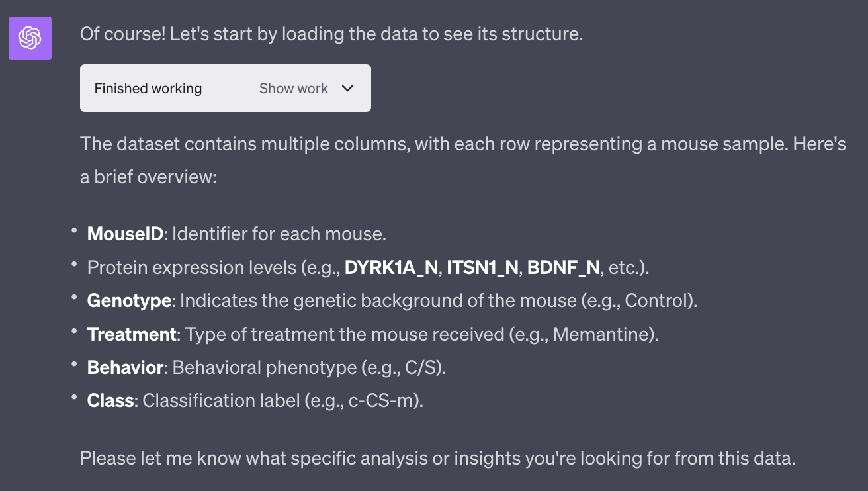
Task: Click the bold ITSN1_N protein name
Action: [x=482, y=267]
